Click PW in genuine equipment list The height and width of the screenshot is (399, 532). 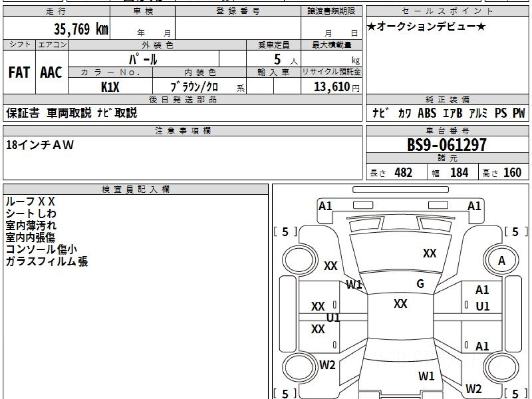(x=519, y=113)
